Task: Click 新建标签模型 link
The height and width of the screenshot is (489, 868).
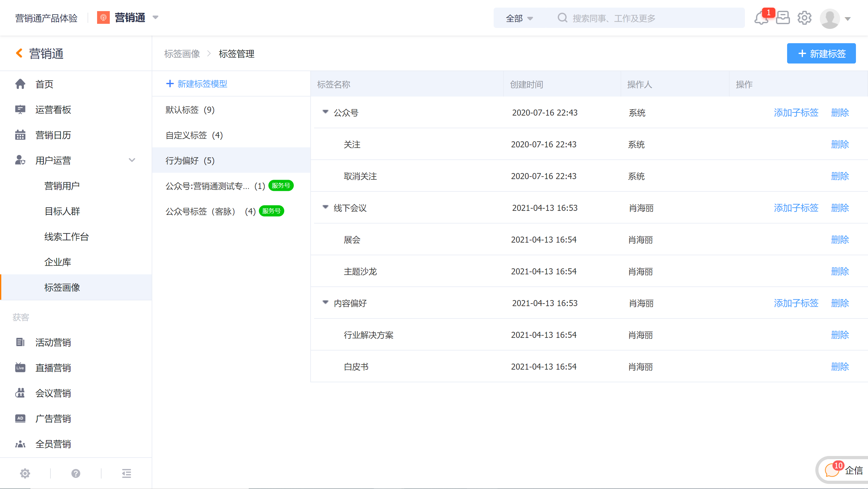Action: coord(197,84)
